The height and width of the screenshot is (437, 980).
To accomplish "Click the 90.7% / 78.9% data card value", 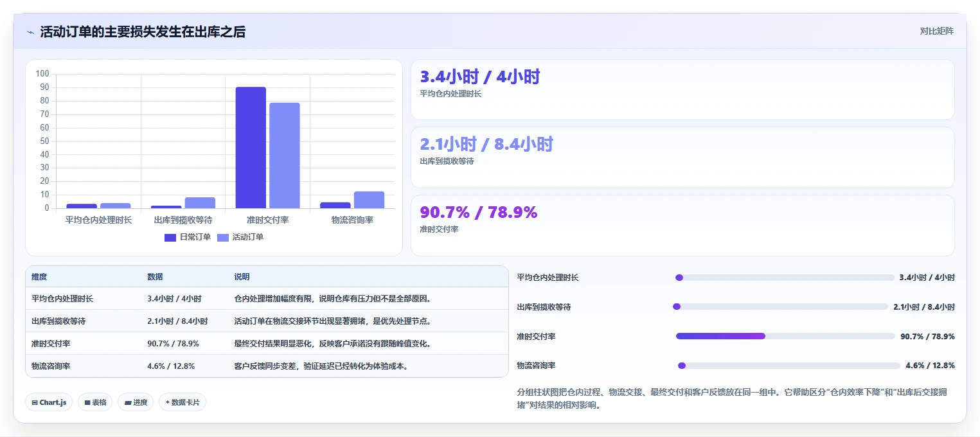I will click(x=478, y=212).
